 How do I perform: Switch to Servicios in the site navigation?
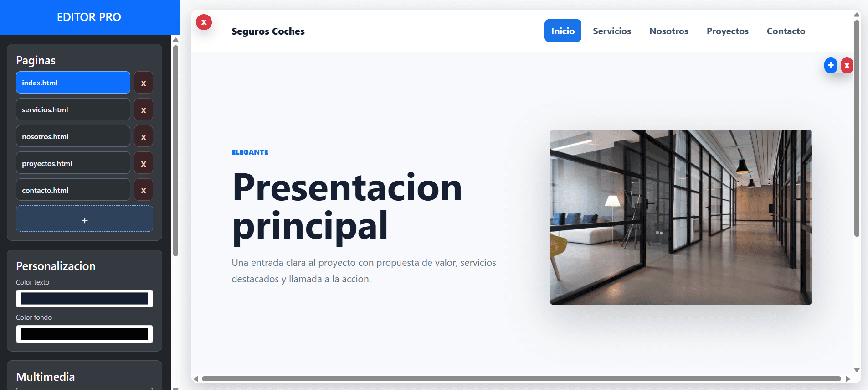tap(612, 31)
